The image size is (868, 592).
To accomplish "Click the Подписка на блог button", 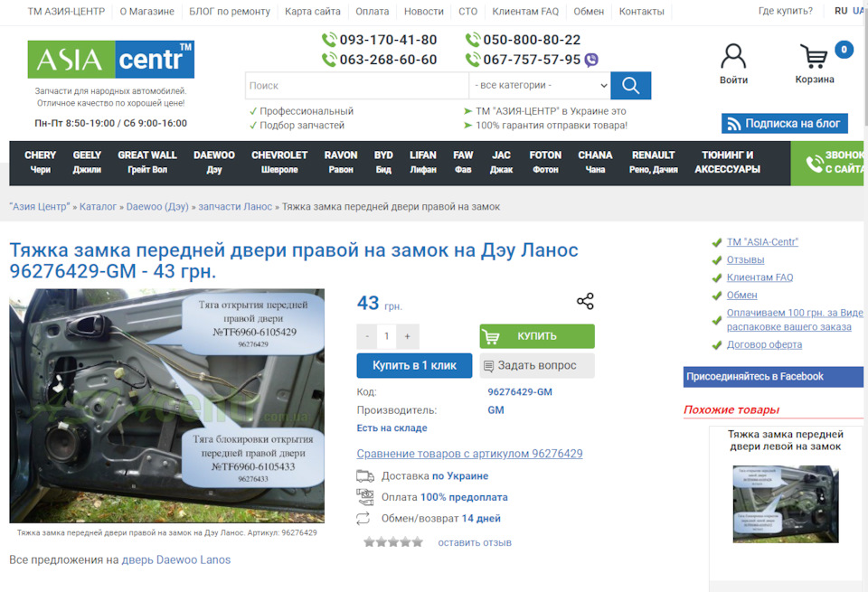I will 785,124.
